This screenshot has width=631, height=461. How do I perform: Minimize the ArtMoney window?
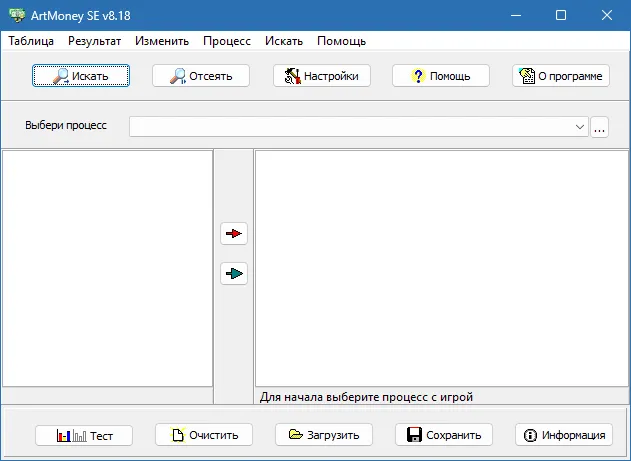(x=516, y=15)
